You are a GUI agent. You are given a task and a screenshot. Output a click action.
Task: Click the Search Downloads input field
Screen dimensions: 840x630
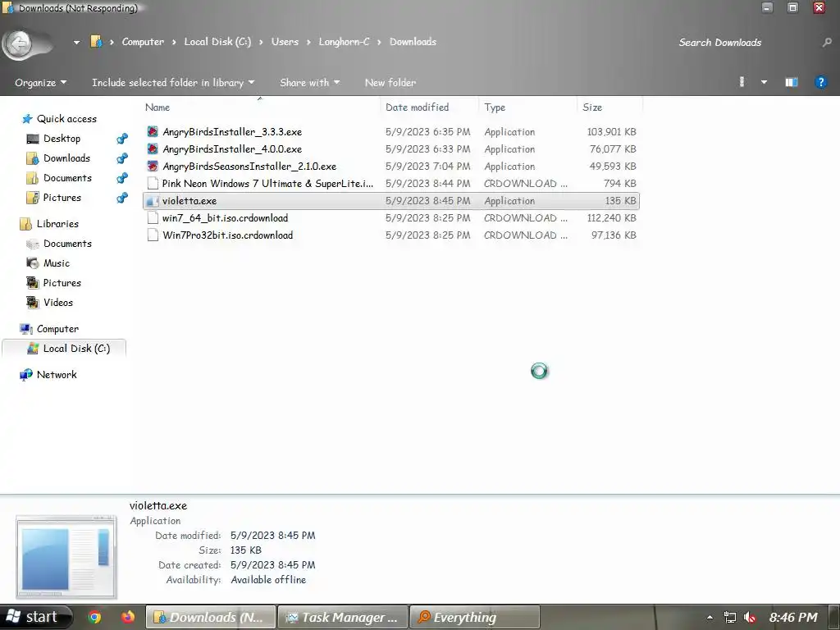coord(745,43)
